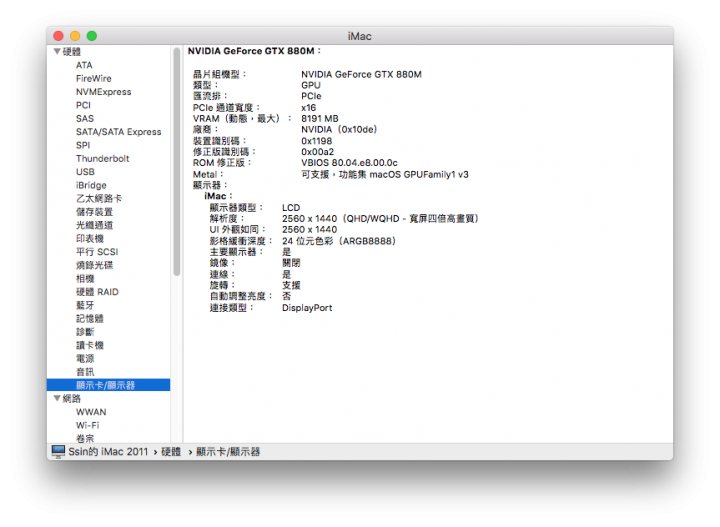Screen dimensions: 720x527
Task: Open the Thunderbolt entry
Action: pyautogui.click(x=102, y=158)
